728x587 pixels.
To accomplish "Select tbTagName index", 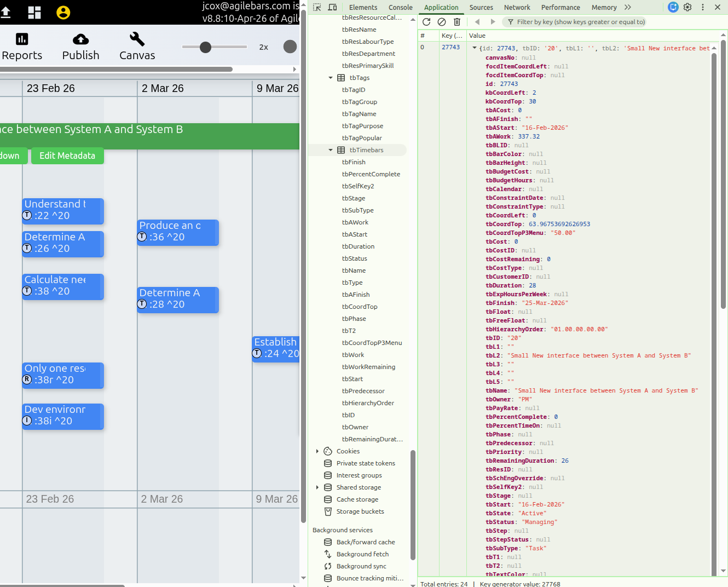I will (x=359, y=114).
